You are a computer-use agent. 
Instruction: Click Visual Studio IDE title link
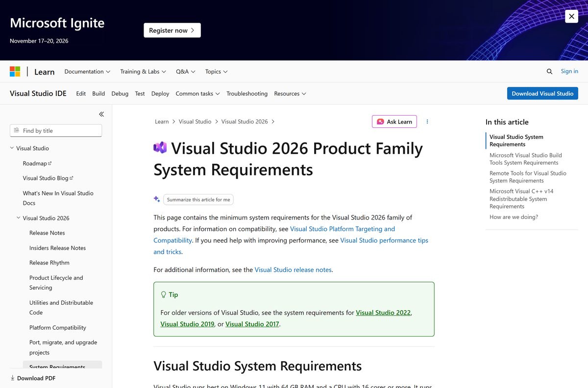click(x=38, y=93)
